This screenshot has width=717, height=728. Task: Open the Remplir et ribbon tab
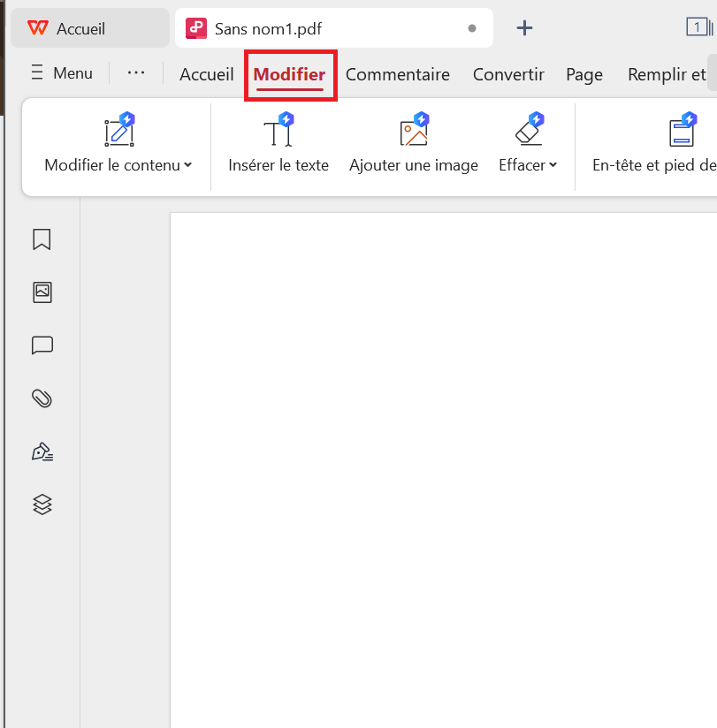(667, 74)
